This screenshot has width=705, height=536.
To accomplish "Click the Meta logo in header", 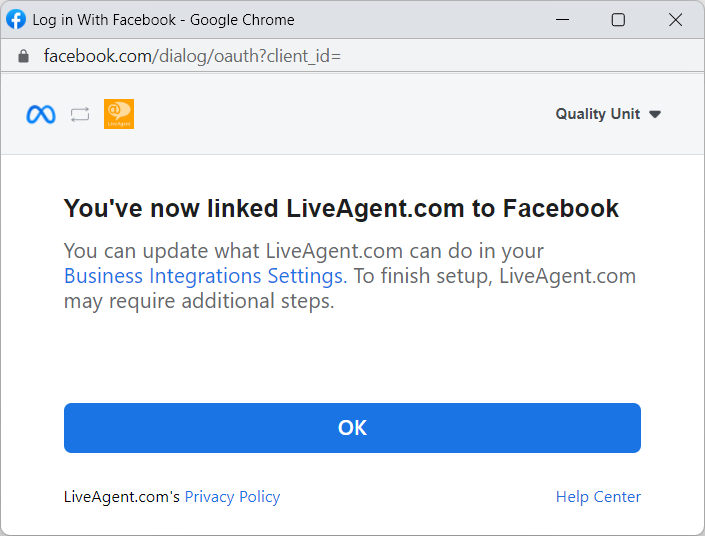I will 41,114.
